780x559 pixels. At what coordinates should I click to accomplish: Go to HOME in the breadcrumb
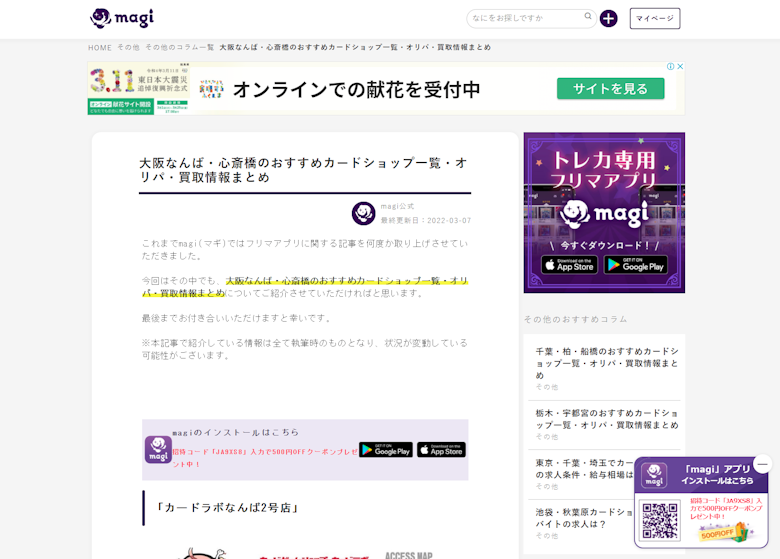(x=100, y=47)
